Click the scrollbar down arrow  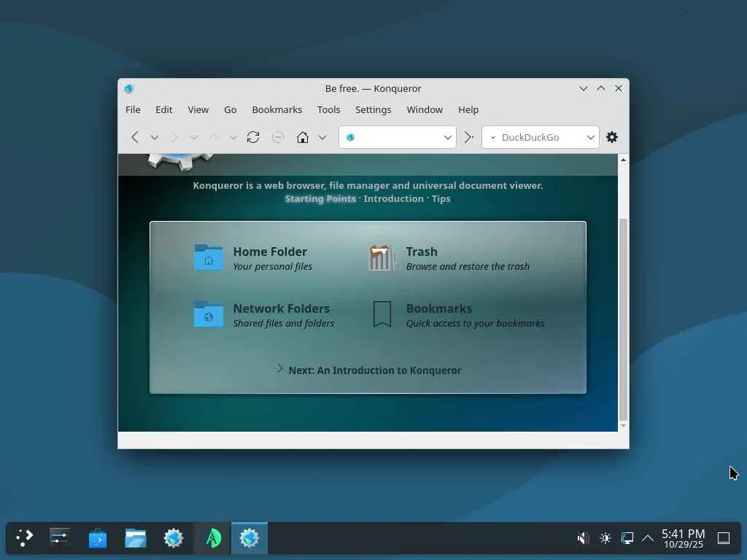coord(623,426)
